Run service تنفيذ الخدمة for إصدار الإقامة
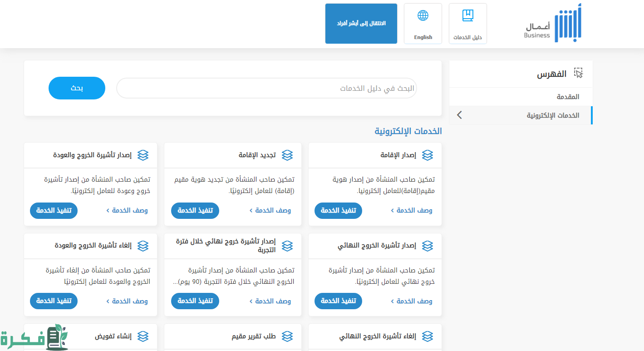This screenshot has height=351, width=644. pyautogui.click(x=338, y=211)
